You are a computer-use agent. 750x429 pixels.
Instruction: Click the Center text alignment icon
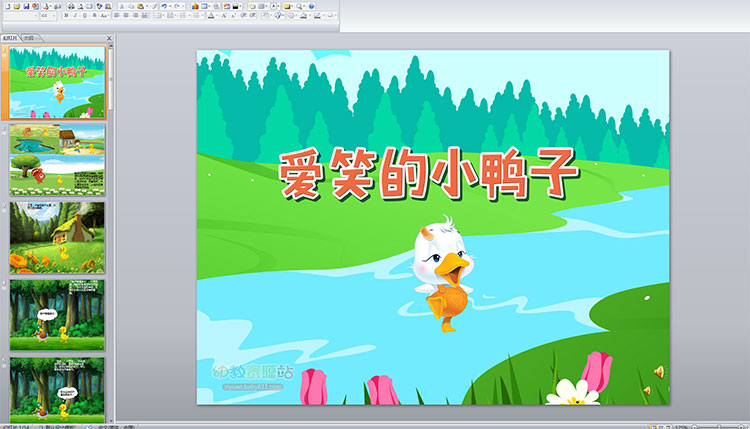pyautogui.click(x=125, y=16)
